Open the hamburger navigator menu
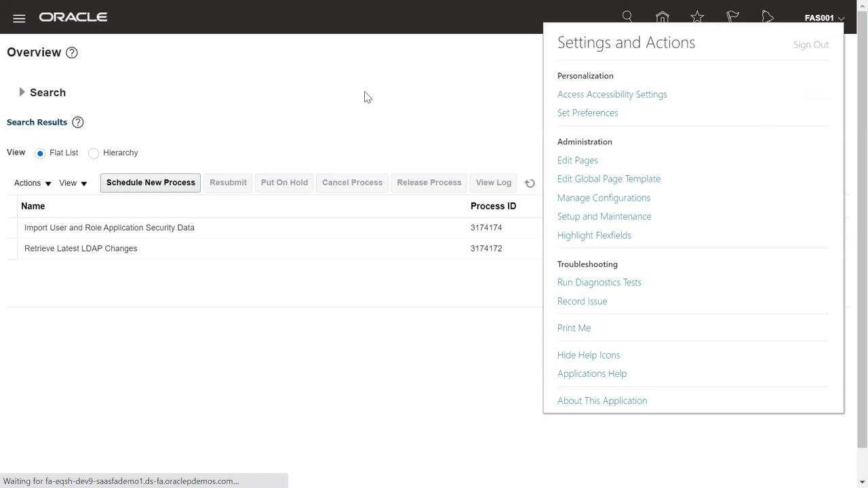The image size is (868, 488). click(19, 18)
